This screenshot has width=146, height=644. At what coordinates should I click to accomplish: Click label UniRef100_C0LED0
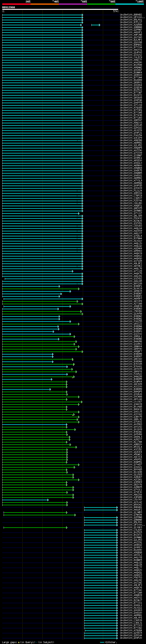[131, 530]
